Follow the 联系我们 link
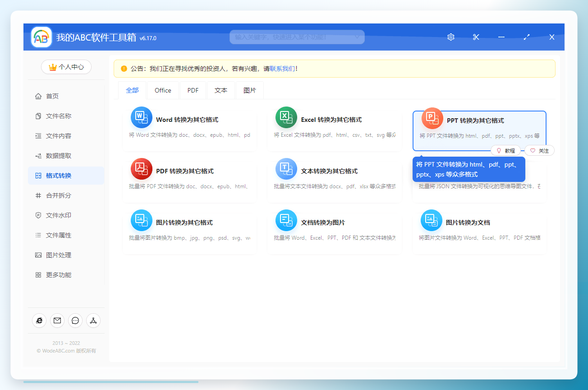 point(282,69)
